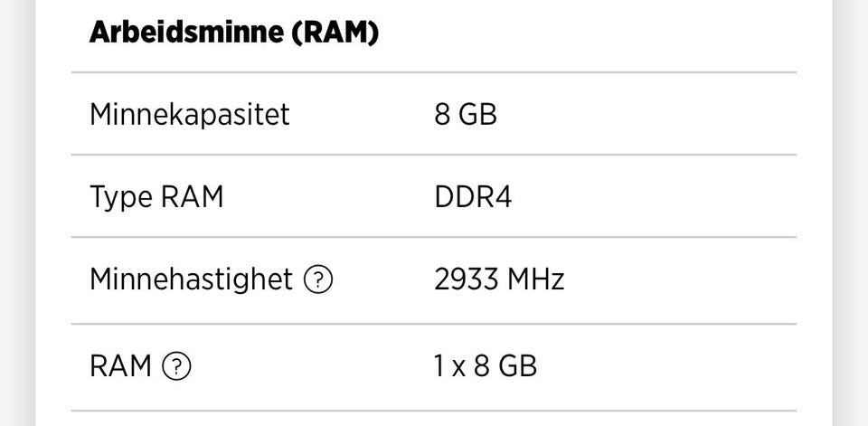The width and height of the screenshot is (868, 426).
Task: Click the gray page margin right of card
Action: point(850,213)
